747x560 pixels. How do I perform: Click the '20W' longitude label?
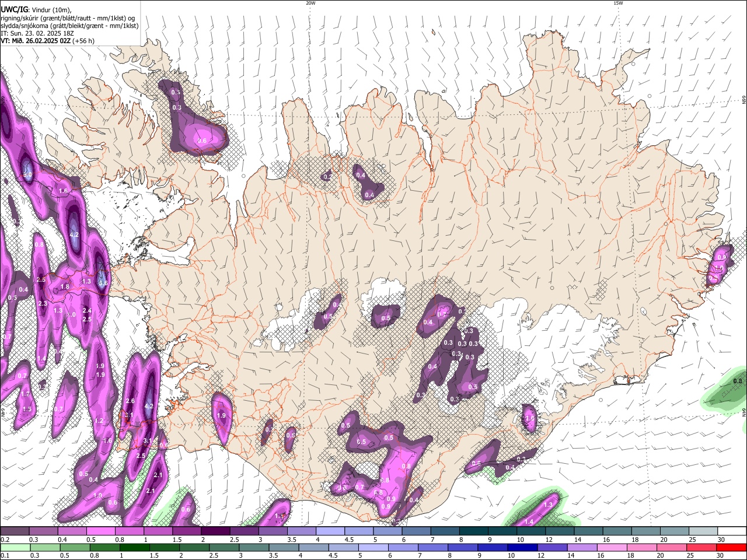[x=310, y=3]
